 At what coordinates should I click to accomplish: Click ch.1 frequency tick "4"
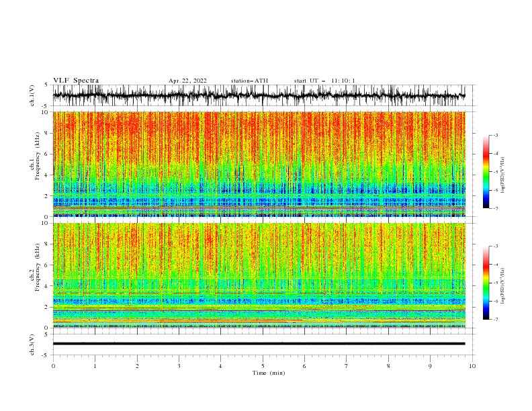point(47,175)
